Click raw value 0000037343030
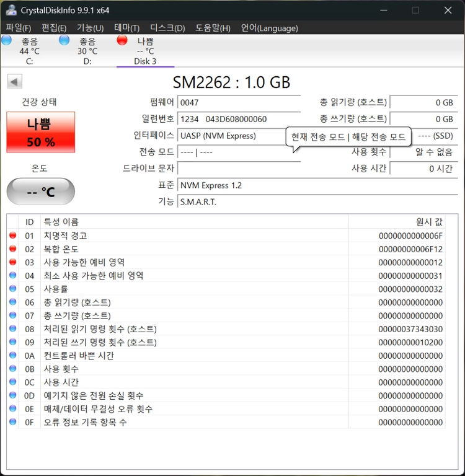 tap(410, 329)
